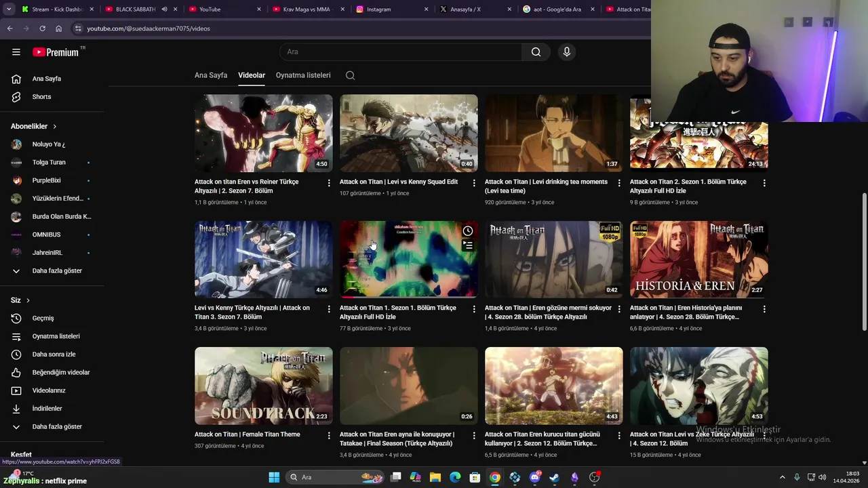Click the browser home button
This screenshot has height=488, width=868.
[x=58, y=28]
